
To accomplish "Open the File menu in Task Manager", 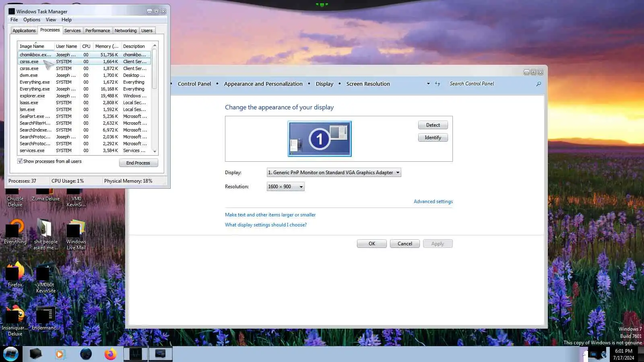I will (x=14, y=20).
